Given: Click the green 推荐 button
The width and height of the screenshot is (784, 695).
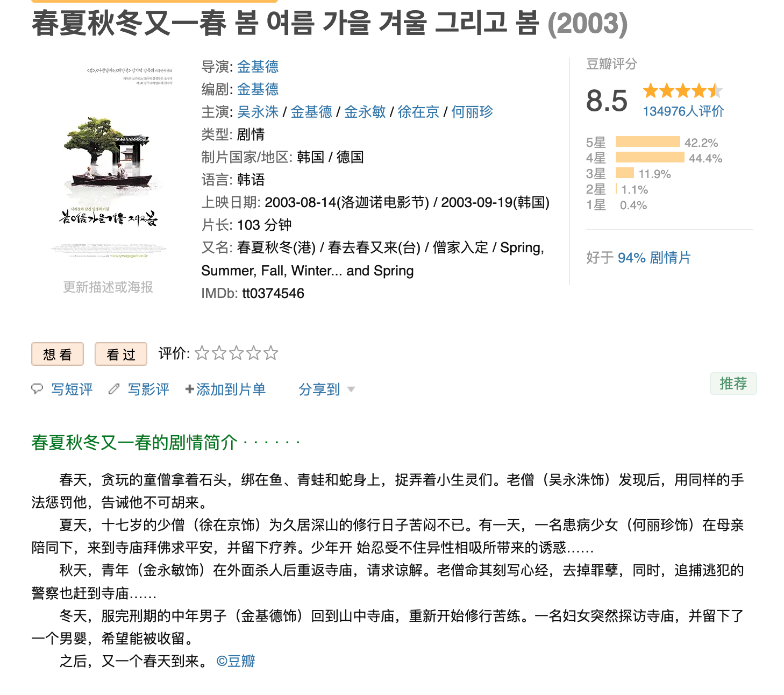Looking at the screenshot, I should (733, 384).
